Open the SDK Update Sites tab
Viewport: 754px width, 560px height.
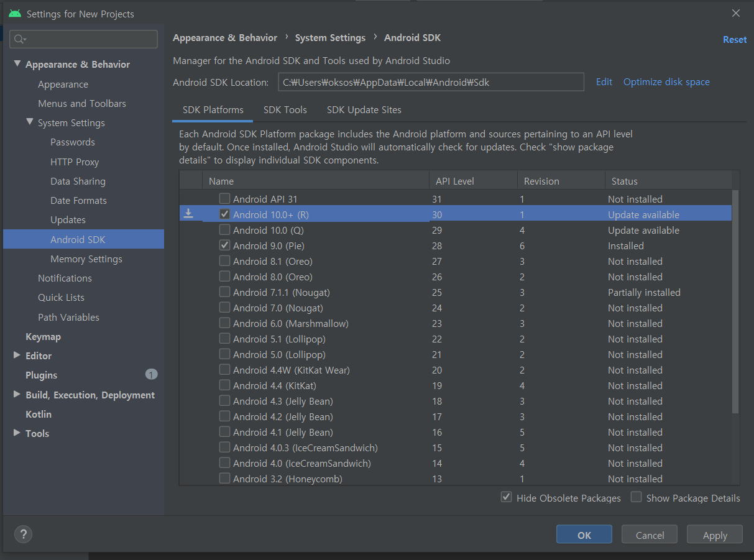tap(364, 110)
